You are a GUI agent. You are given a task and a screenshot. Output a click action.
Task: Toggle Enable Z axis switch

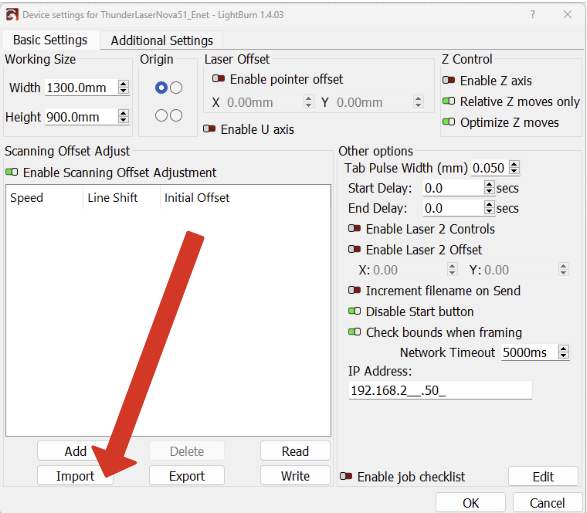pyautogui.click(x=448, y=80)
